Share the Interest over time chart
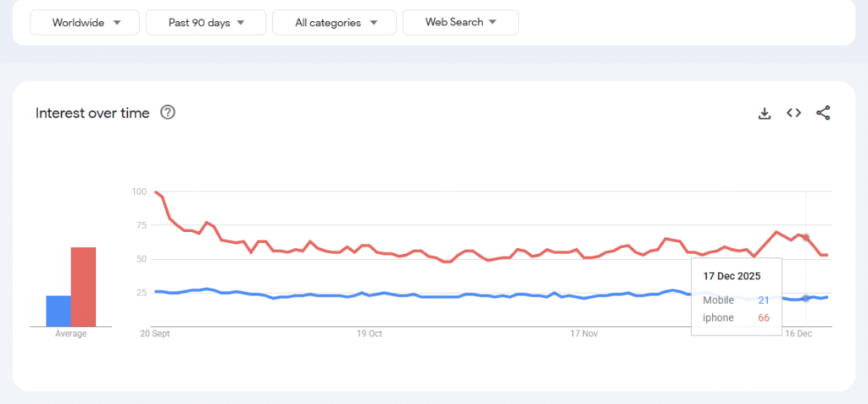This screenshot has width=868, height=404. (x=823, y=113)
